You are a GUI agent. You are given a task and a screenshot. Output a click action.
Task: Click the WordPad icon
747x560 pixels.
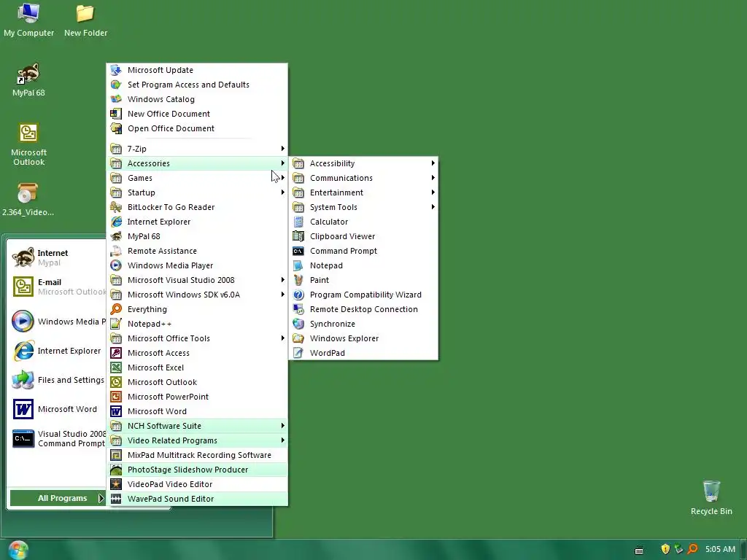(298, 353)
